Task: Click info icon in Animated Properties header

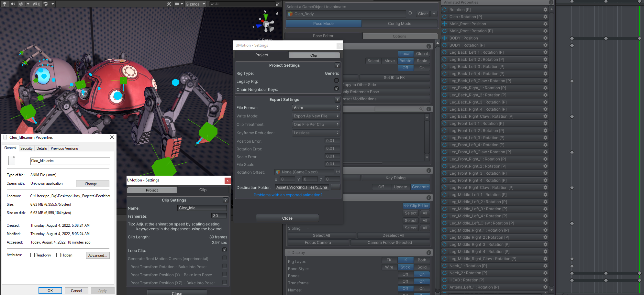Action: coord(551,2)
